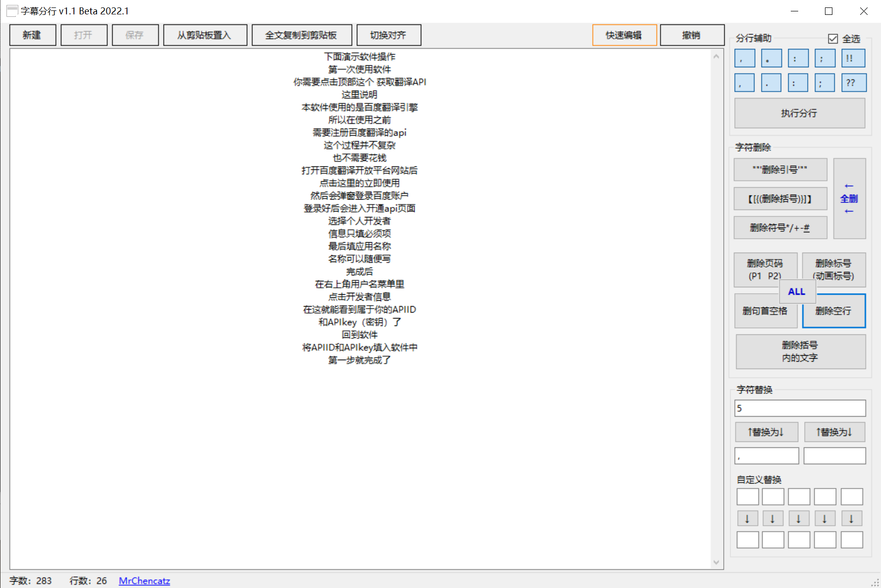Click the ↑替换为↓ button above the comma field
Image resolution: width=881 pixels, height=588 pixels.
pyautogui.click(x=766, y=432)
